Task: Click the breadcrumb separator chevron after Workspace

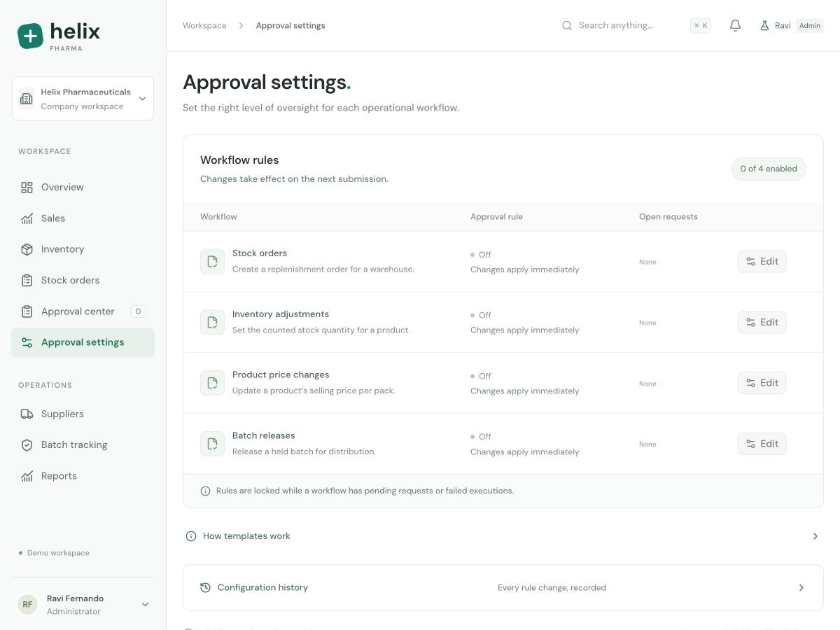Action: pos(241,26)
